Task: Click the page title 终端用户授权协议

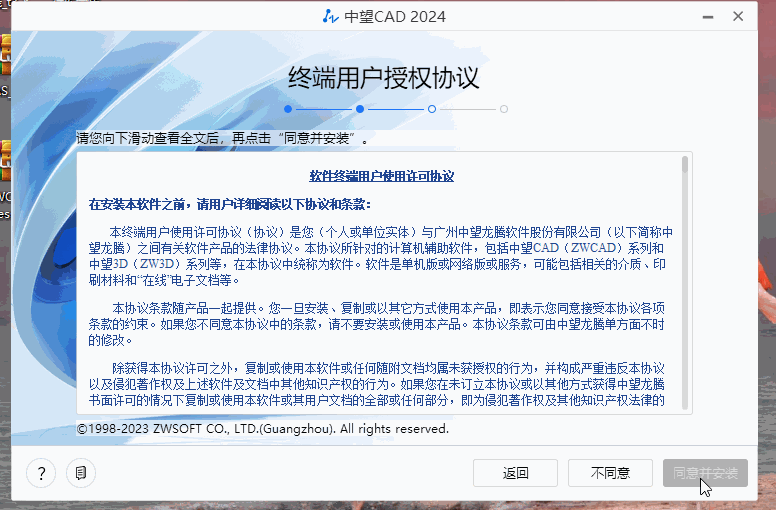Action: [x=384, y=78]
